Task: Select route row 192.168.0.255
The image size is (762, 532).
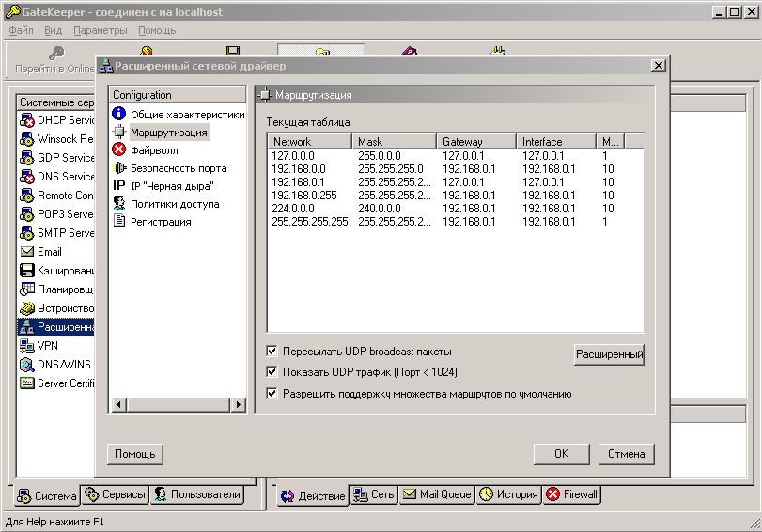Action: click(456, 196)
